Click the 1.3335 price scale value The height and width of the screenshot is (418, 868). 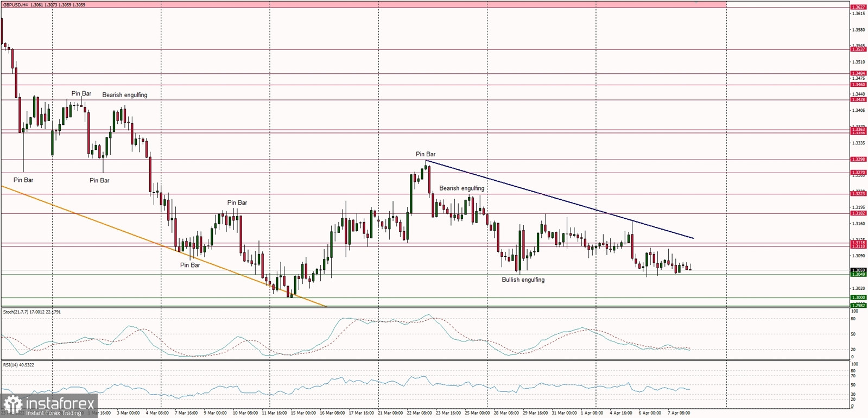coord(859,143)
